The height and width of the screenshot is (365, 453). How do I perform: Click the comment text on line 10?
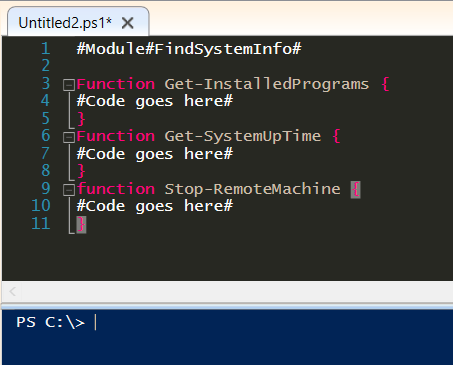click(x=155, y=206)
